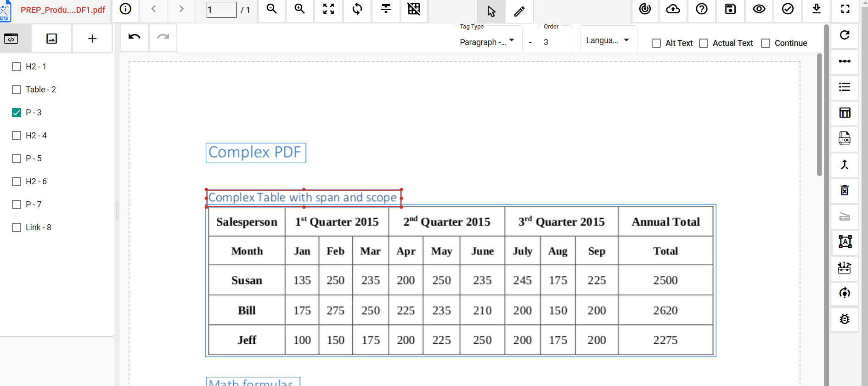This screenshot has width=868, height=386.
Task: Switch to the code tags panel tab
Action: [11, 39]
